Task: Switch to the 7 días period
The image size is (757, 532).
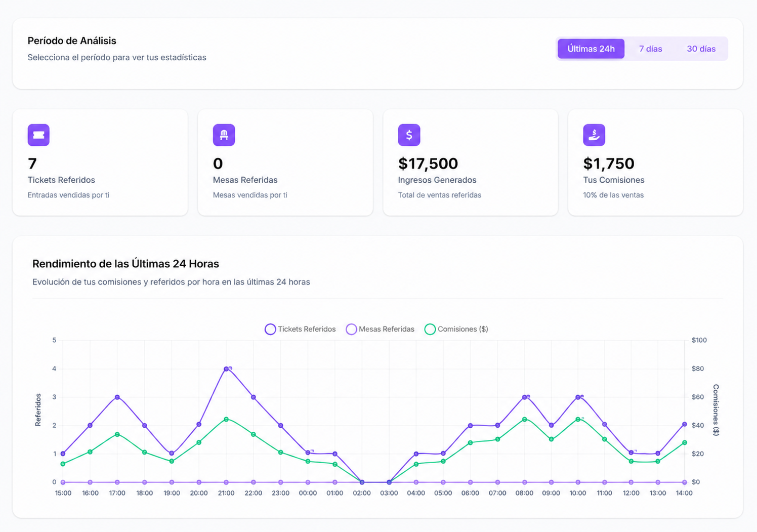Action: tap(650, 49)
